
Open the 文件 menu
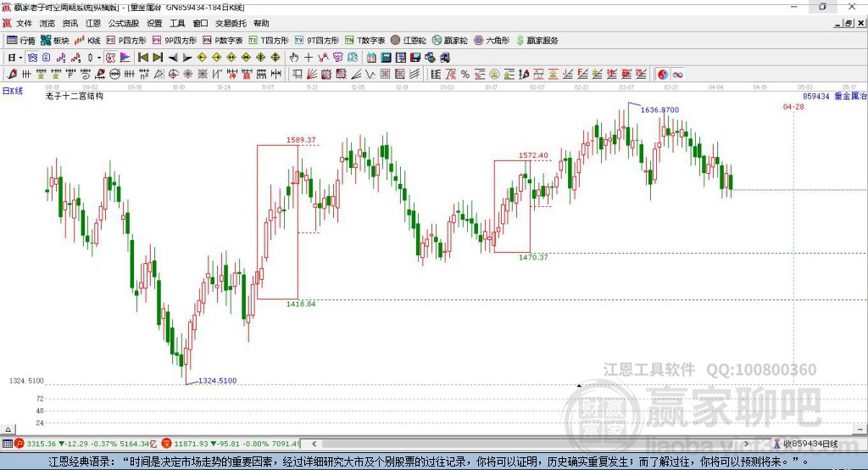[24, 23]
